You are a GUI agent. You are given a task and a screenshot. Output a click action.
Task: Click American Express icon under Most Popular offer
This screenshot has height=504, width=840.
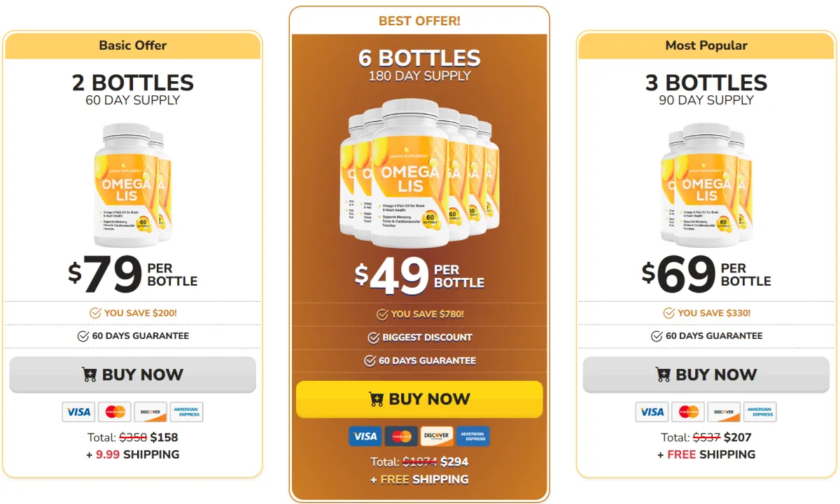[x=760, y=412]
